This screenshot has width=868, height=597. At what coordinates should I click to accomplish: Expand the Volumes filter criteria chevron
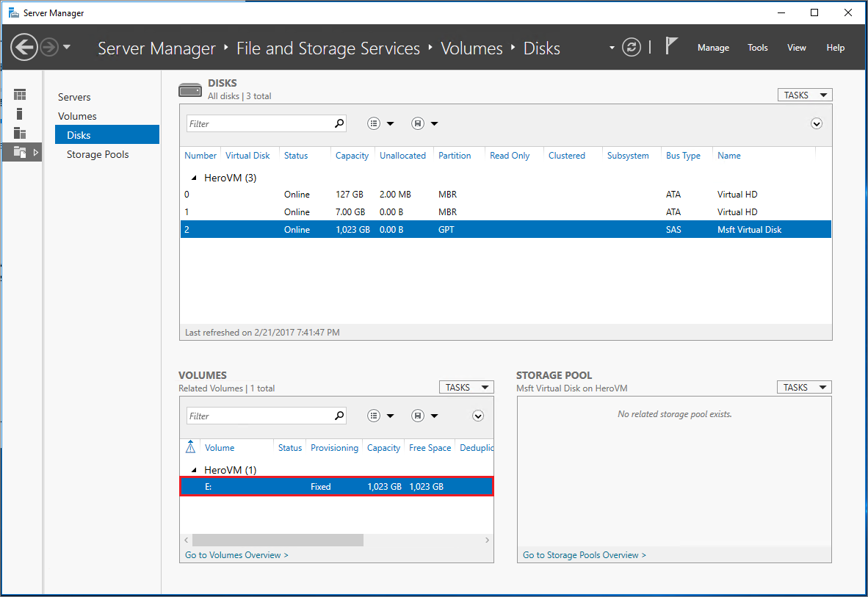click(478, 416)
